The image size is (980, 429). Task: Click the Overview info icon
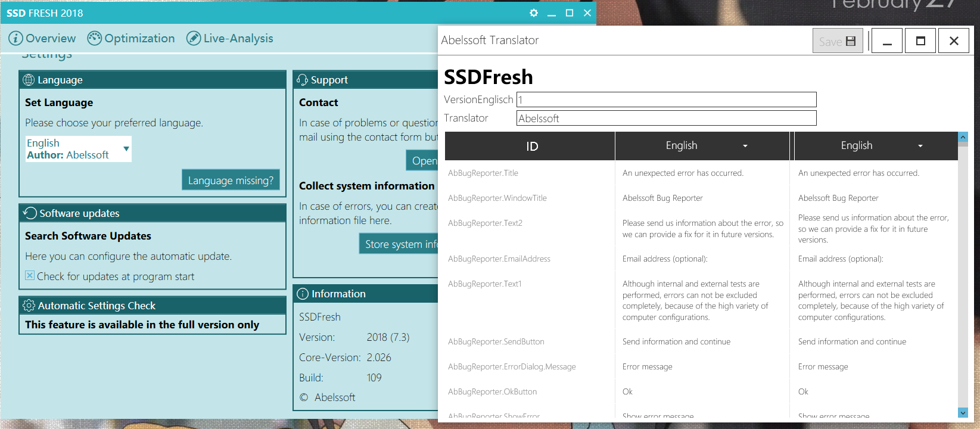15,38
